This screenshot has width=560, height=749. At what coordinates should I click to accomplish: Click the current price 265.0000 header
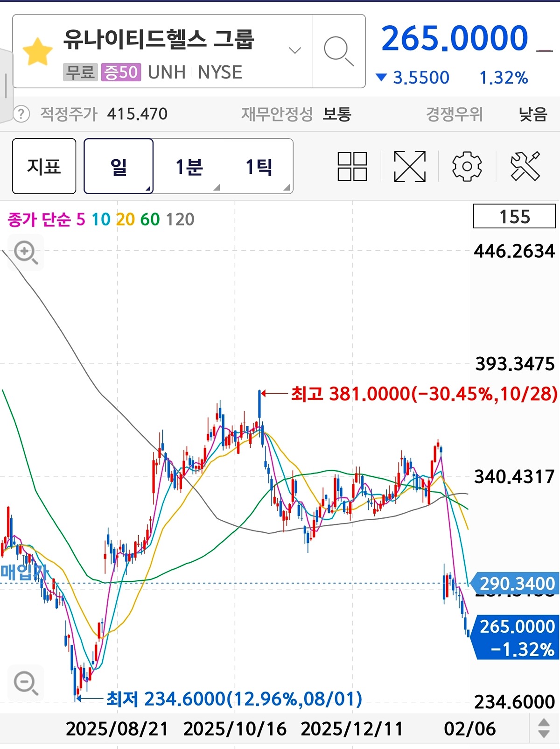pyautogui.click(x=455, y=38)
